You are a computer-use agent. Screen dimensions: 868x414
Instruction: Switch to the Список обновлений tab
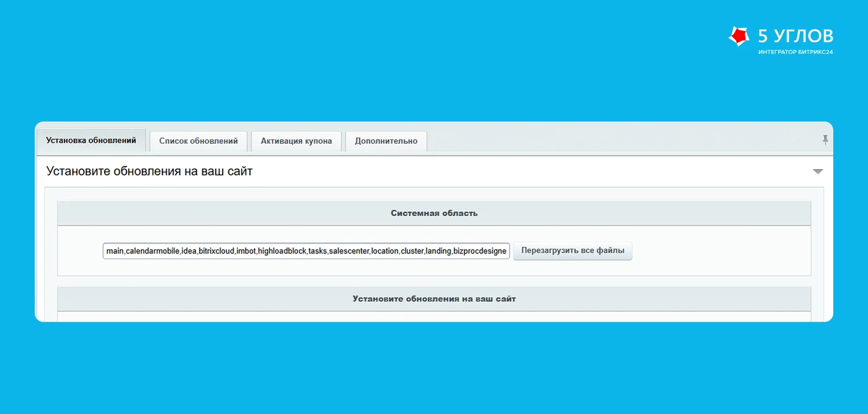[198, 141]
